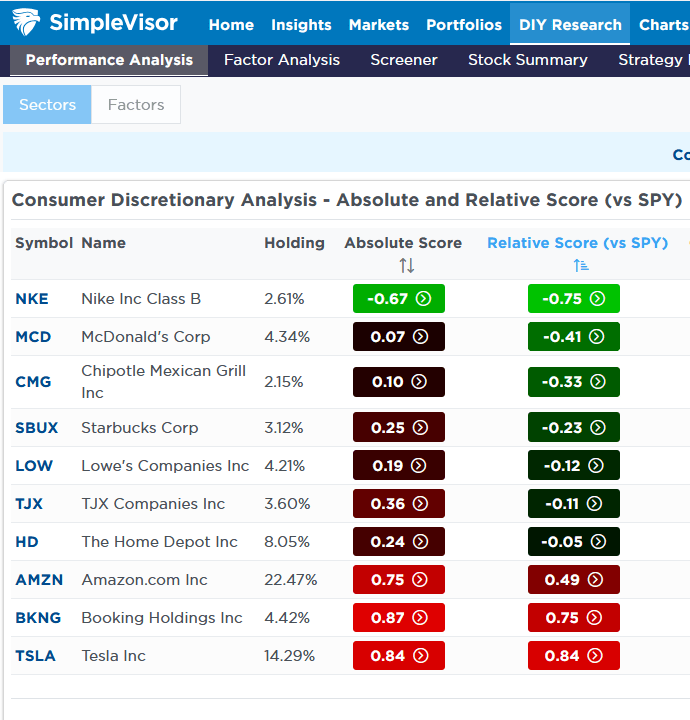This screenshot has height=720, width=690.
Task: Open arrow icon in TJX relative score -0.11
Action: pos(594,504)
